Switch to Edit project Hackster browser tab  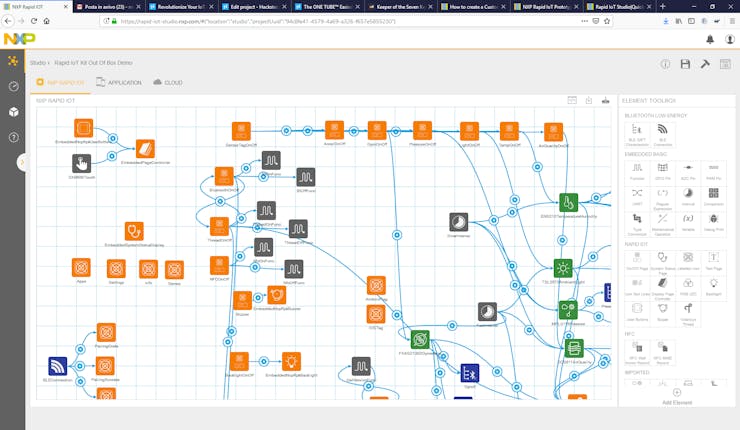pyautogui.click(x=254, y=7)
